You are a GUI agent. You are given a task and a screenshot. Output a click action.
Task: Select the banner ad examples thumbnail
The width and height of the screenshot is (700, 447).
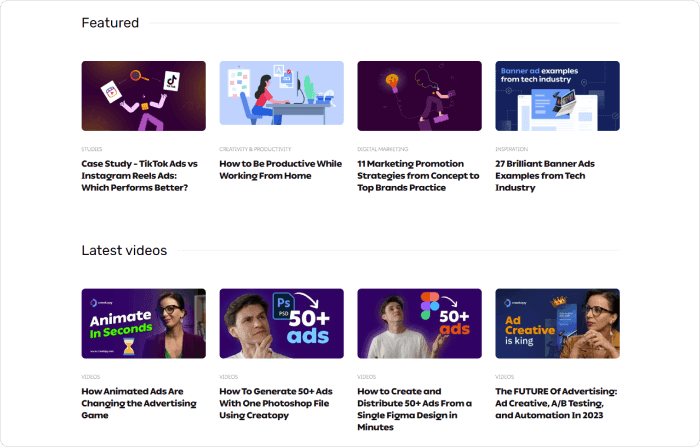[557, 96]
